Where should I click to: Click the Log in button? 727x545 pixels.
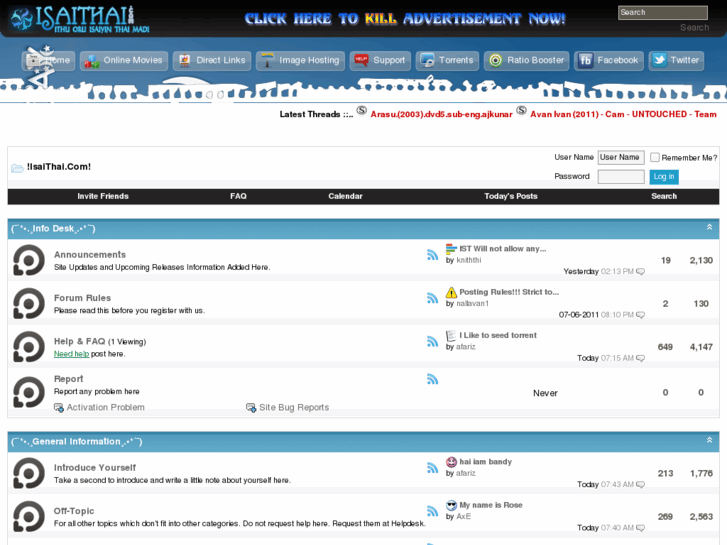(664, 177)
